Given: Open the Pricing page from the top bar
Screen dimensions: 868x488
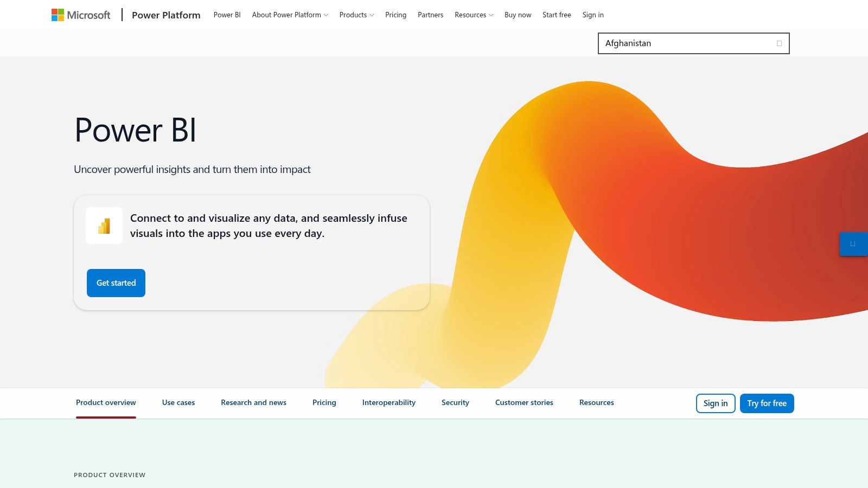Looking at the screenshot, I should click(x=395, y=15).
